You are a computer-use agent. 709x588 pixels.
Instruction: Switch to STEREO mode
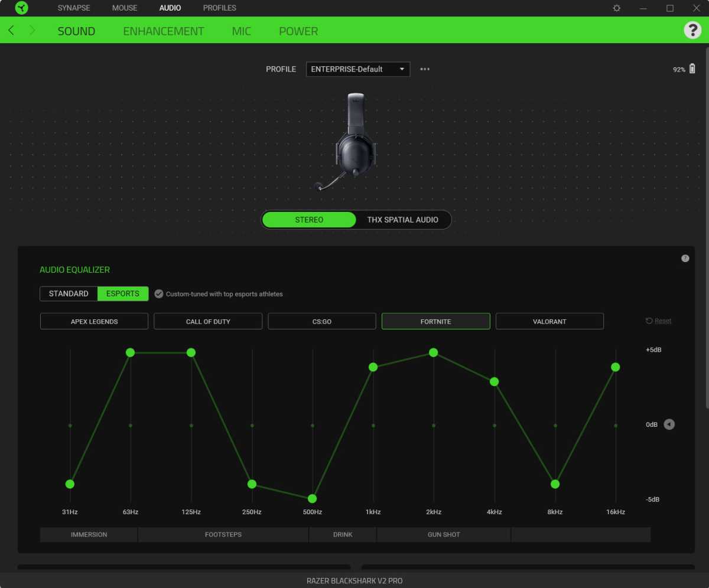[309, 220]
